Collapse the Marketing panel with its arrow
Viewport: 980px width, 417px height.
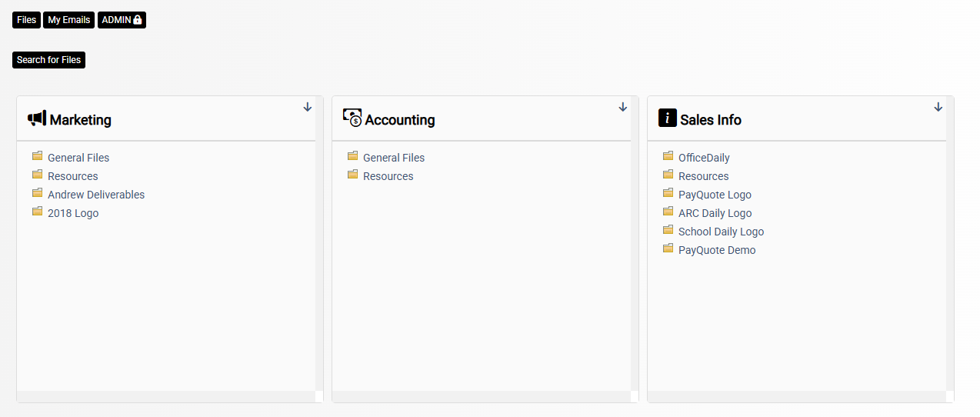[x=308, y=107]
